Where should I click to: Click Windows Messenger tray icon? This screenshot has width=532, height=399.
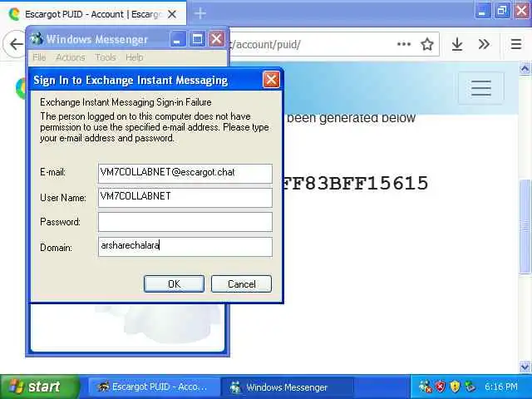click(x=425, y=387)
